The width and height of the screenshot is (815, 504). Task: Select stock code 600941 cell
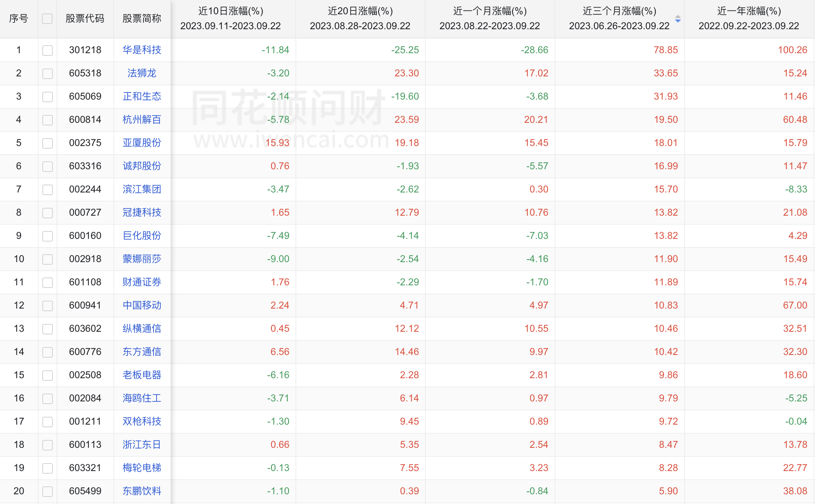tap(85, 305)
